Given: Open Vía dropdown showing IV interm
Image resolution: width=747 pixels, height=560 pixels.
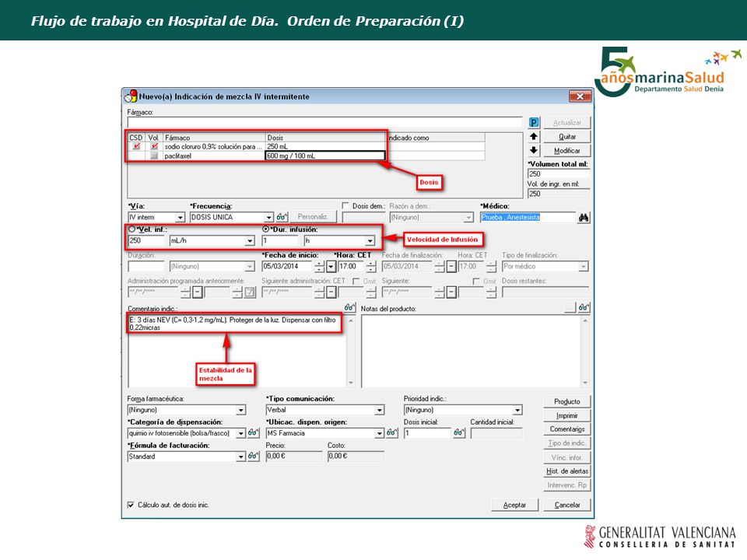Looking at the screenshot, I should pos(180,218).
